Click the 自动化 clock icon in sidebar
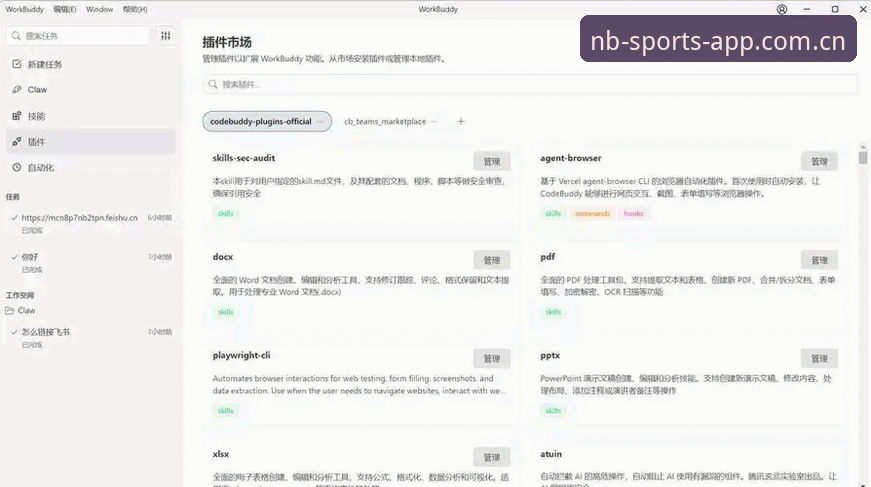The image size is (871, 487). [17, 167]
